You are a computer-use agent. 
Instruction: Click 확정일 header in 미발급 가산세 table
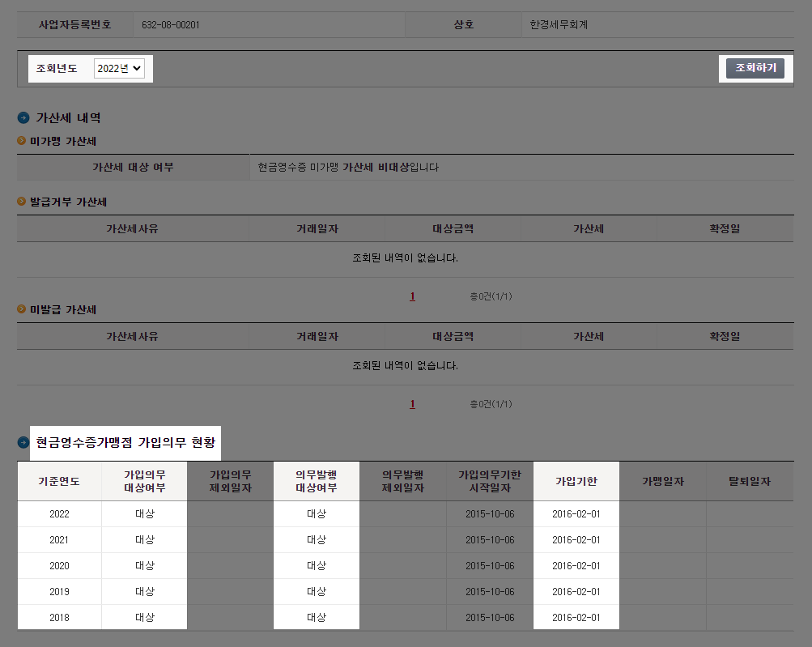(725, 336)
